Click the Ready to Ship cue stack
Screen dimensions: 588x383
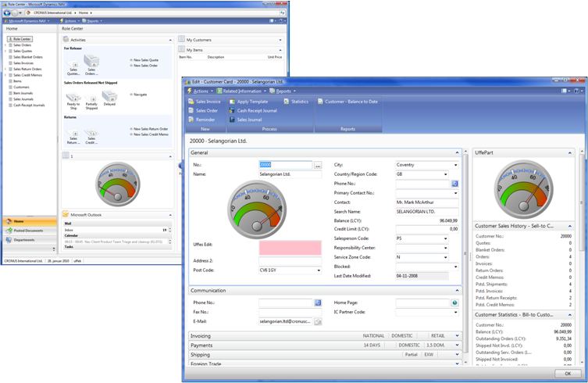coord(73,96)
